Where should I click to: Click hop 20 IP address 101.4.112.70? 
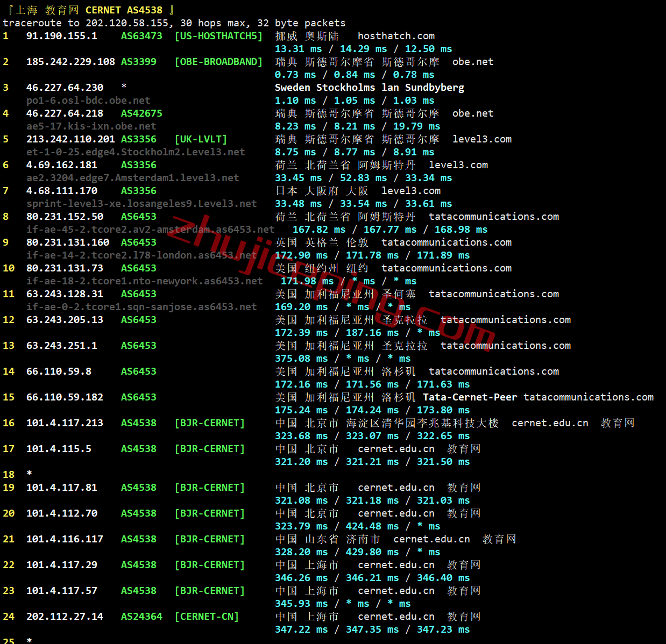pos(62,513)
